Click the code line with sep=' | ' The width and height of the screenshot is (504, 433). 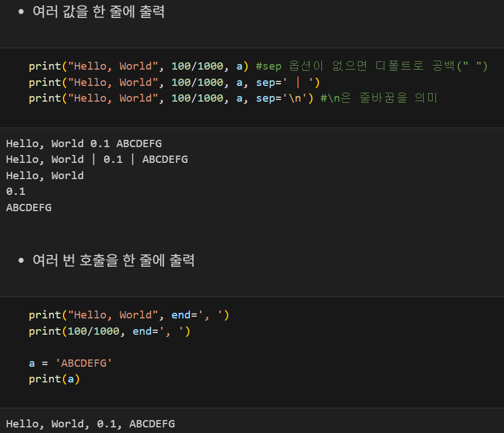174,83
